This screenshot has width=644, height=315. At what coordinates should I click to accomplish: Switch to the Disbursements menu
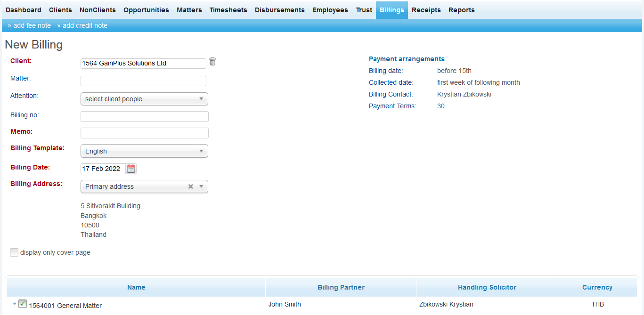click(279, 10)
